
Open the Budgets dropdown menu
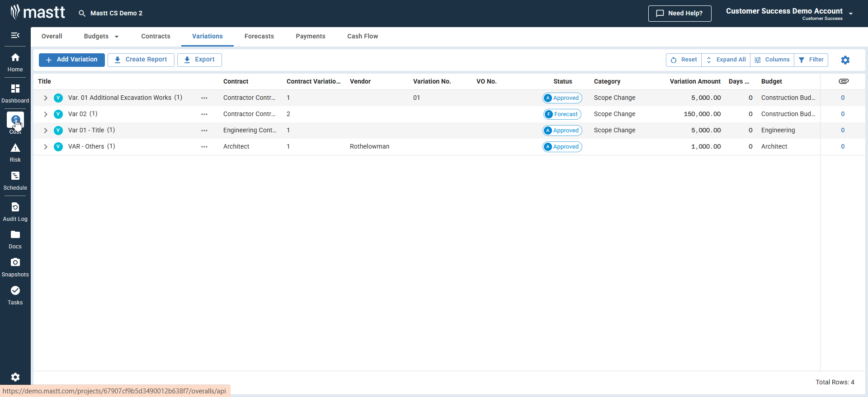click(101, 37)
